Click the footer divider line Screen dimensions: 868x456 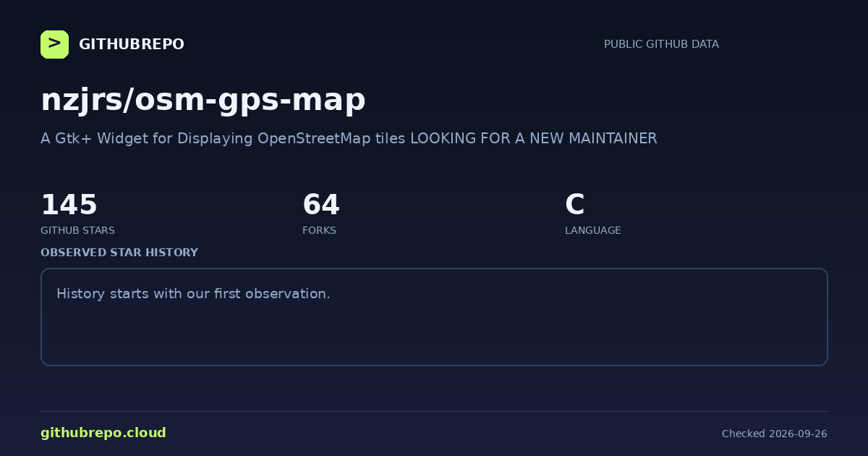point(434,412)
